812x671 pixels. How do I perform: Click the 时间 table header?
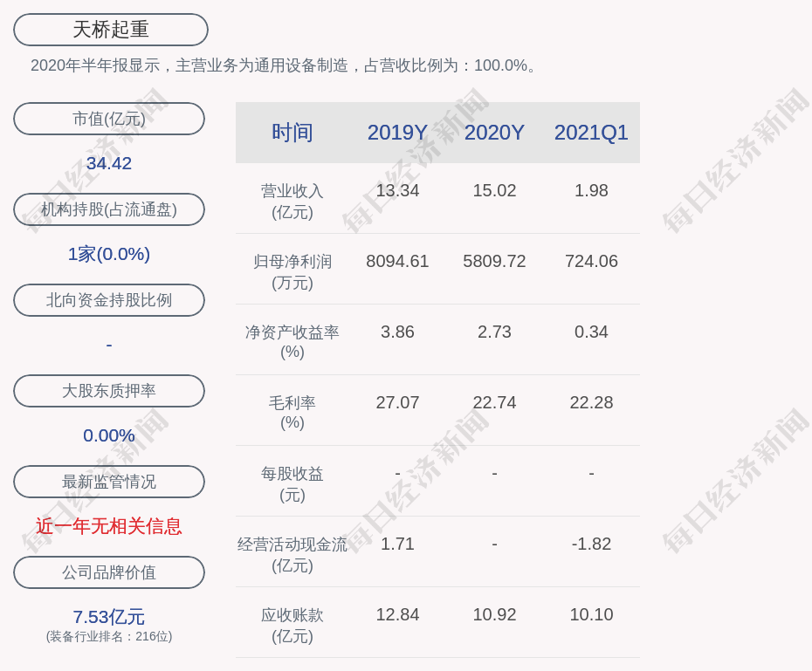pos(292,133)
